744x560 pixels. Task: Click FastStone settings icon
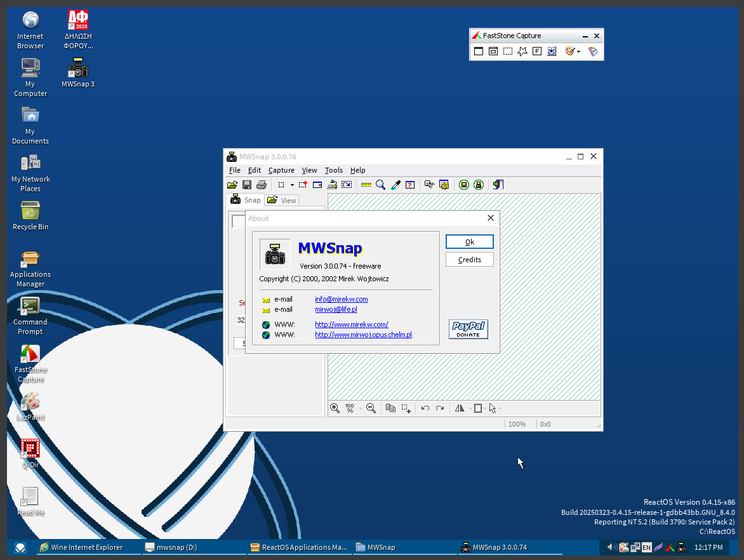pos(593,51)
